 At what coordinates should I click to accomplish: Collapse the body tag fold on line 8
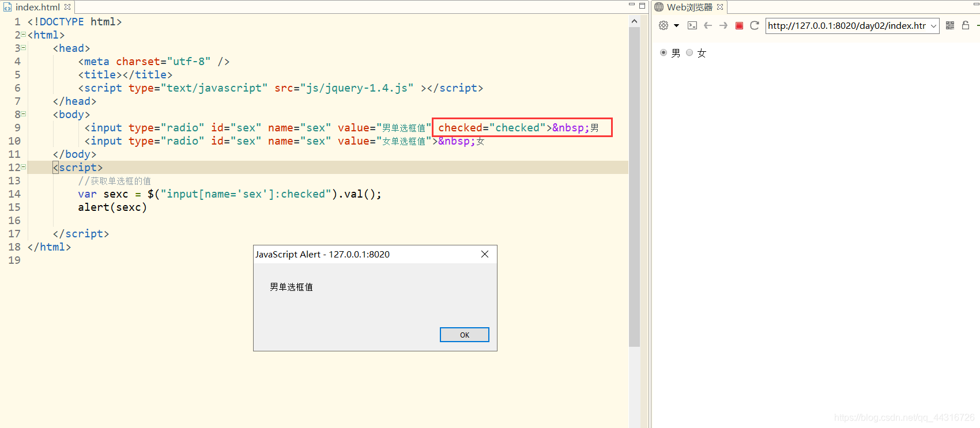tap(23, 114)
